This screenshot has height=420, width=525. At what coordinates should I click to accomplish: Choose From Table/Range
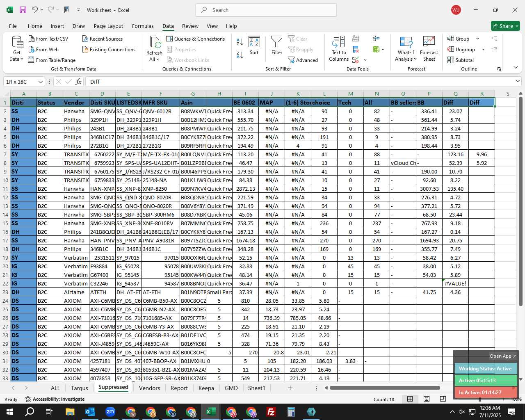(52, 60)
